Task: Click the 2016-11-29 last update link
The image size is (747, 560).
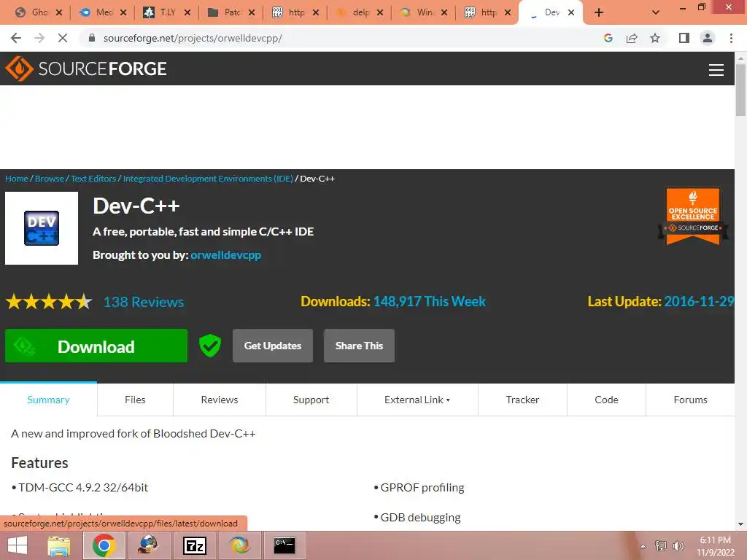Action: (699, 301)
